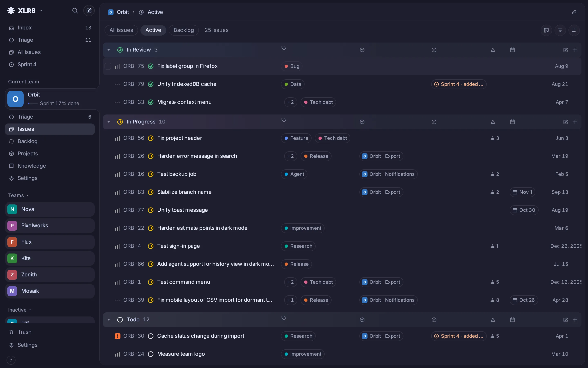Collapse the Todo group
The height and width of the screenshot is (368, 588).
click(x=109, y=320)
